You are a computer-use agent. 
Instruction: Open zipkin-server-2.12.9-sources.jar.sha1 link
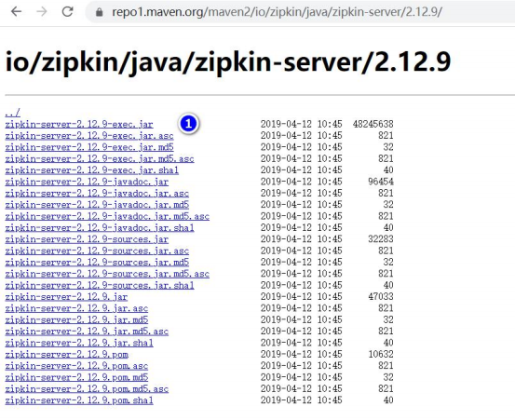click(x=100, y=285)
